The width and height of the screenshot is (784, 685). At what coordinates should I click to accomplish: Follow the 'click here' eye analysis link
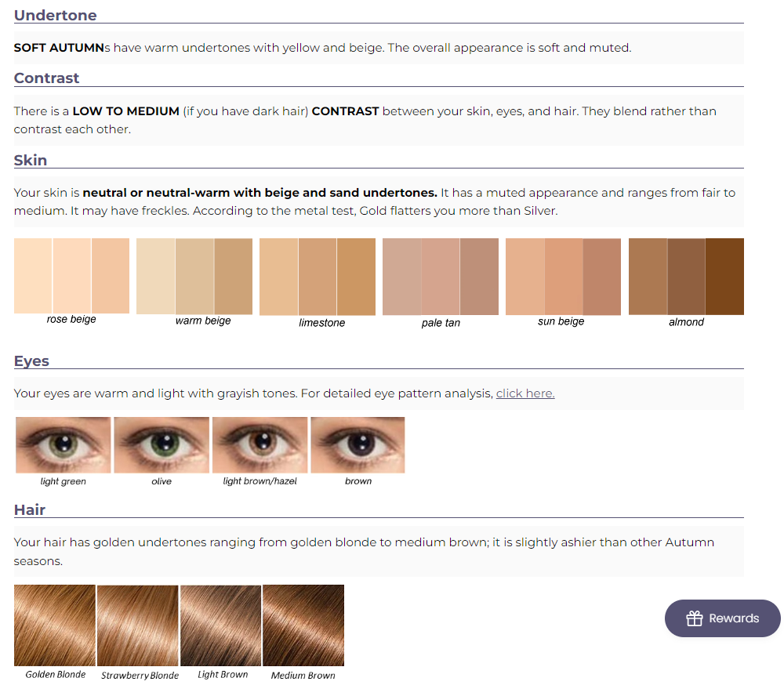pos(525,393)
